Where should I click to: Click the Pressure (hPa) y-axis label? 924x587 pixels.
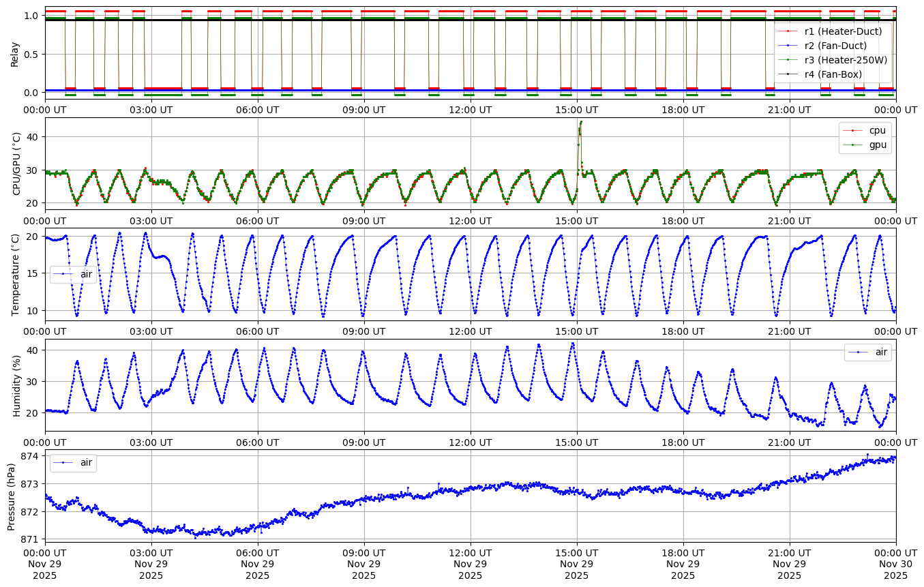[x=12, y=496]
